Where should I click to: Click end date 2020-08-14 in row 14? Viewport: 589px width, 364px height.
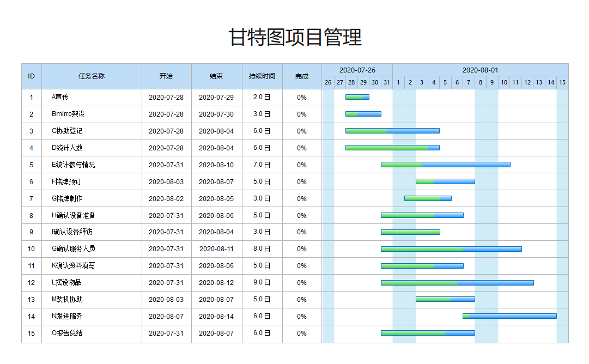coord(216,316)
